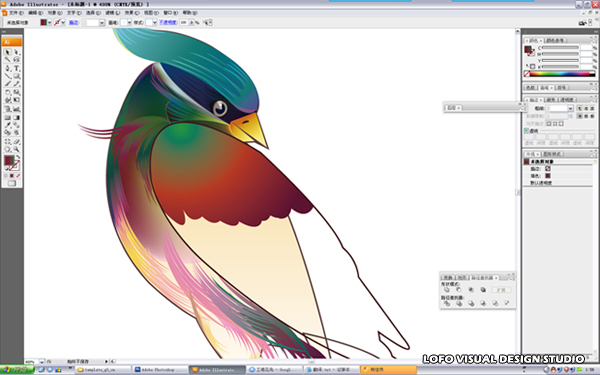Select the black arrow Selection tool
The width and height of the screenshot is (600, 375).
point(8,52)
